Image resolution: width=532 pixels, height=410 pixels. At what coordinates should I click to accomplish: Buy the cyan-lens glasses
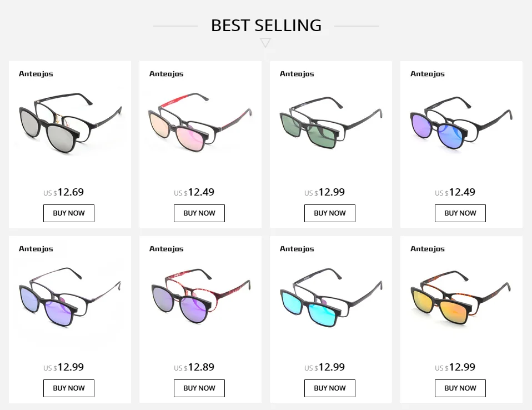(330, 388)
